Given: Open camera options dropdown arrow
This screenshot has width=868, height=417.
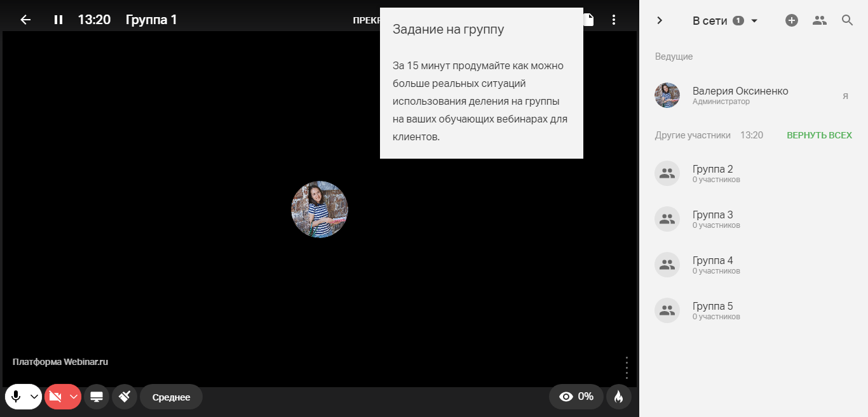Looking at the screenshot, I should click(x=74, y=397).
